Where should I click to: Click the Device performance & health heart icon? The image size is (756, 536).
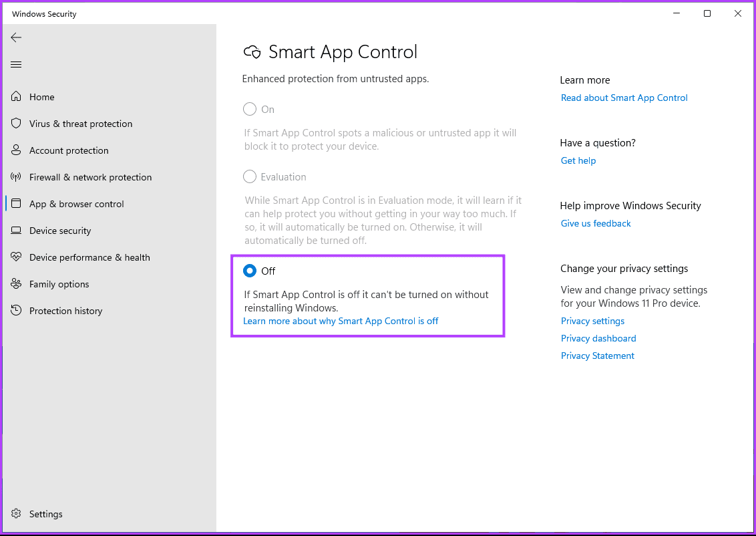[17, 257]
